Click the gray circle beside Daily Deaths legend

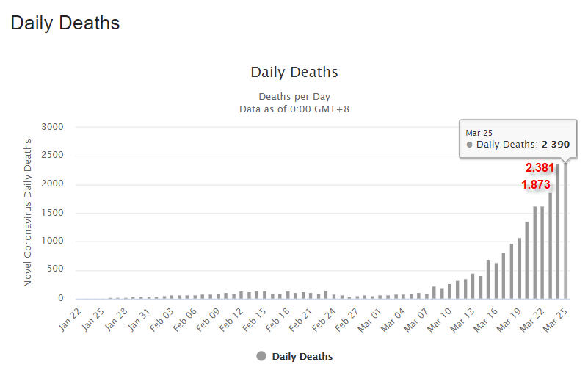click(261, 356)
